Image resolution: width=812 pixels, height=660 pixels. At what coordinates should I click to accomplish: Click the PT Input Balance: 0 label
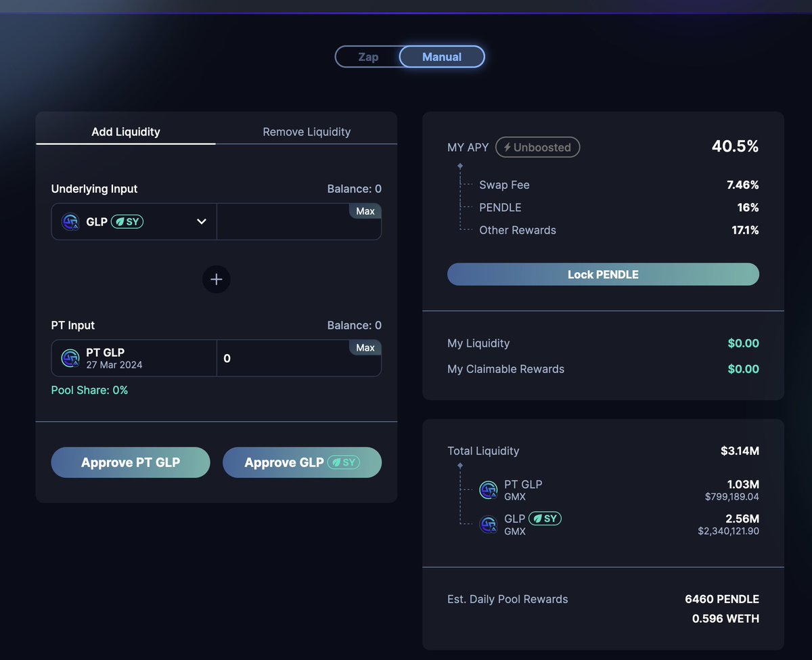pos(355,326)
